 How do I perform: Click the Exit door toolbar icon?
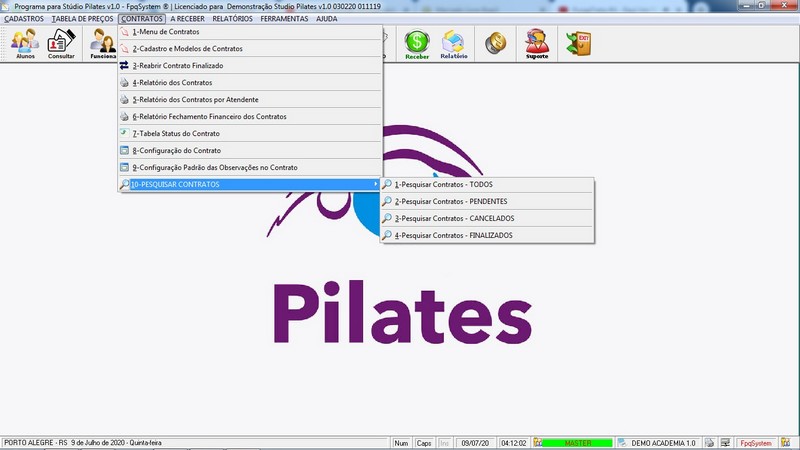pyautogui.click(x=579, y=43)
